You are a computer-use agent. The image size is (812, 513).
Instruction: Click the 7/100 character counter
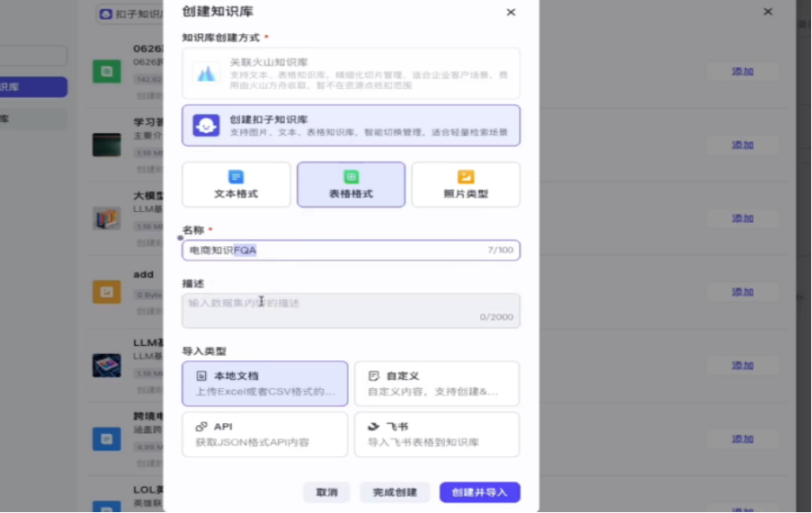500,251
